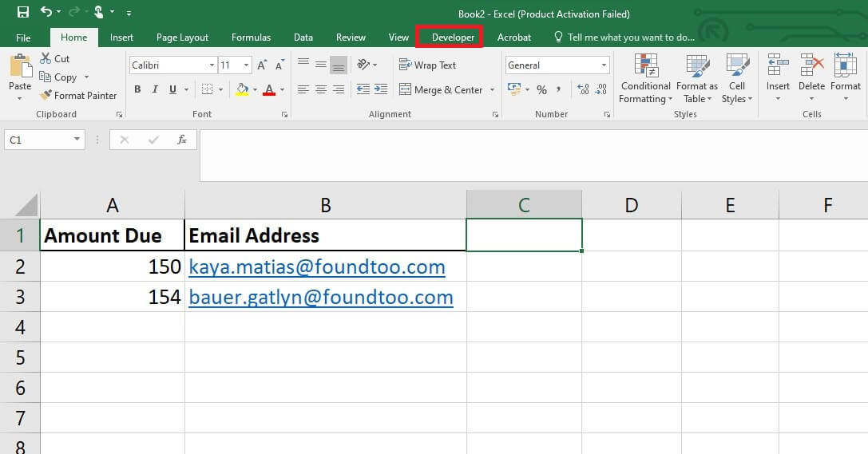Click the Save icon in quick access toolbar
Image resolution: width=868 pixels, height=454 pixels.
point(22,12)
